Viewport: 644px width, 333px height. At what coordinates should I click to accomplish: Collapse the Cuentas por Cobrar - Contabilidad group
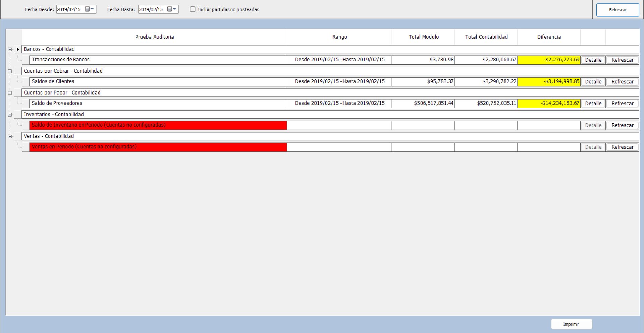(x=10, y=71)
